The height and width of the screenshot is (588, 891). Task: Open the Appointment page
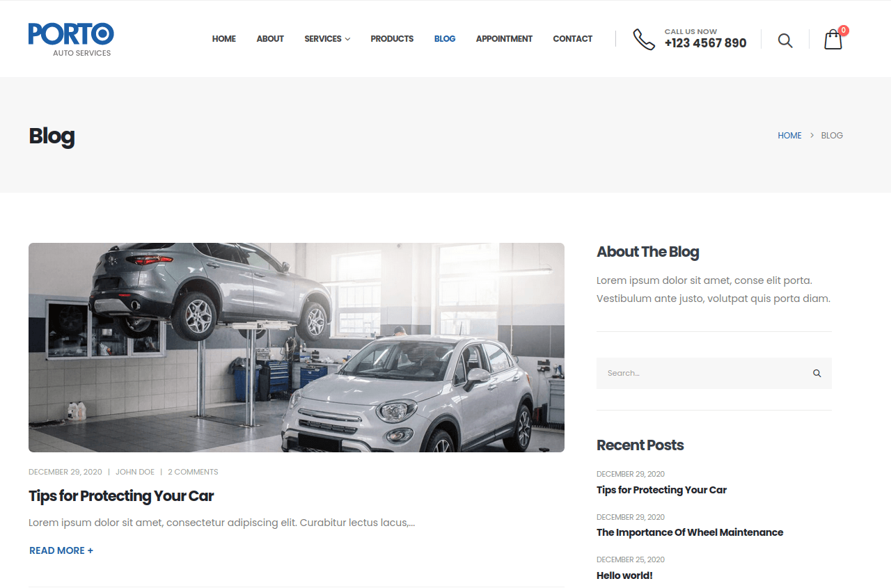pyautogui.click(x=504, y=39)
